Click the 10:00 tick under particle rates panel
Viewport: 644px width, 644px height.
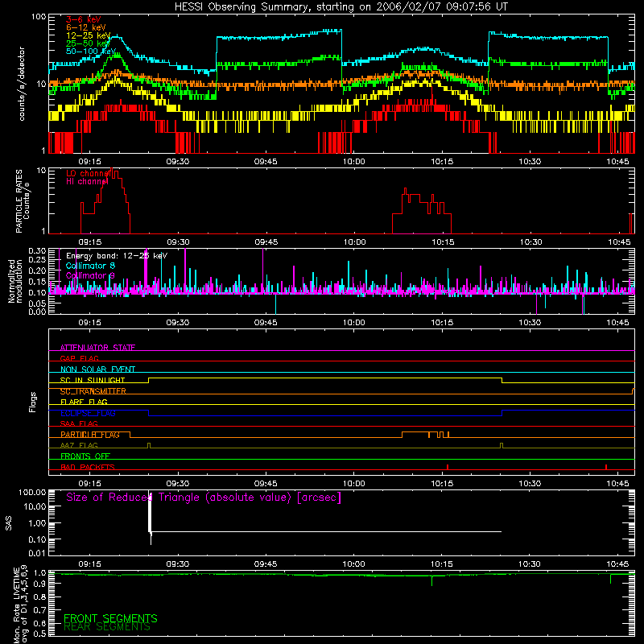click(x=354, y=242)
